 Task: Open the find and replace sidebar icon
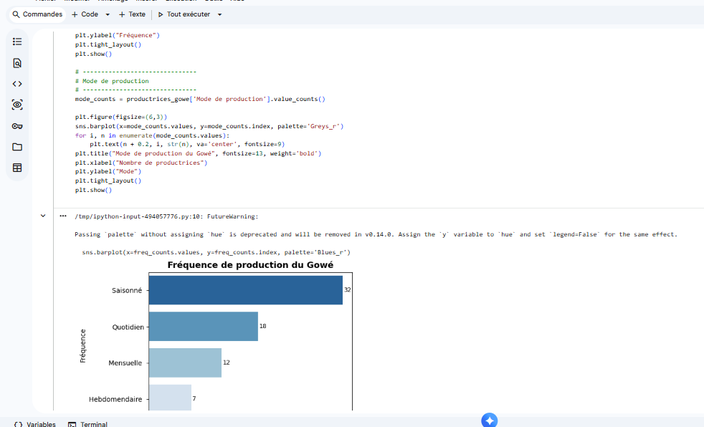point(17,63)
